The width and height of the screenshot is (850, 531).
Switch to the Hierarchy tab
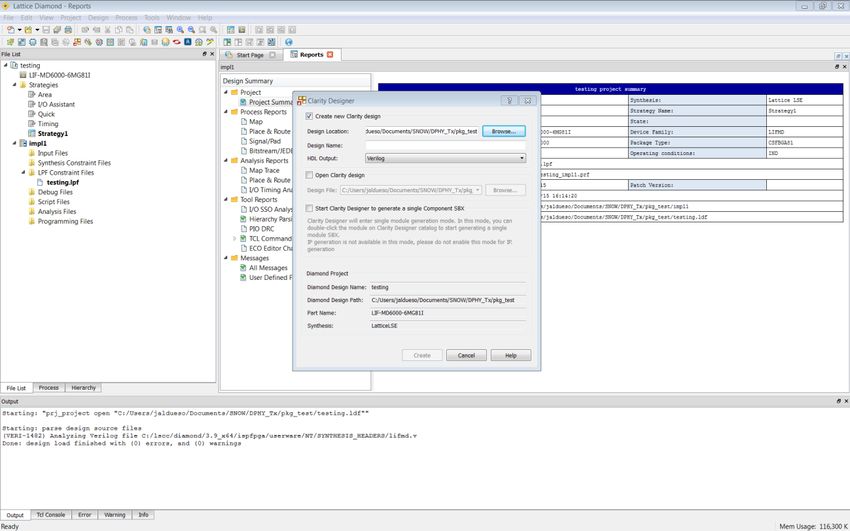[x=83, y=388]
